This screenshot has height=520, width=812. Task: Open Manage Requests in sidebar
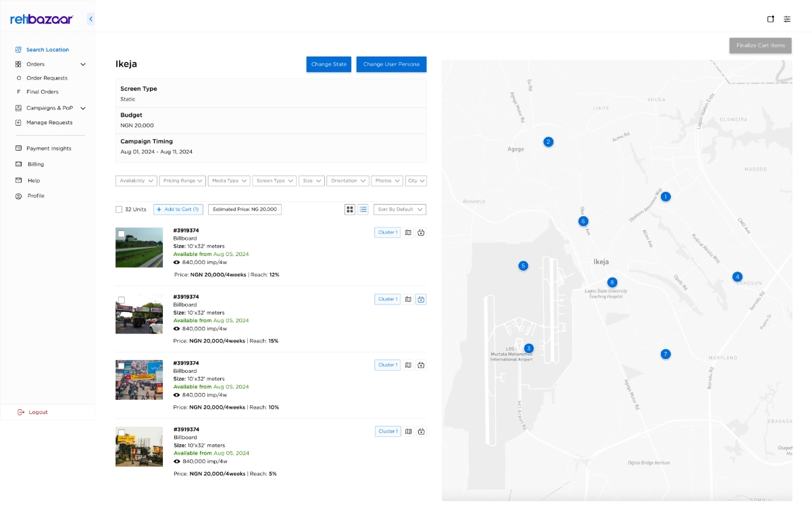(49, 123)
